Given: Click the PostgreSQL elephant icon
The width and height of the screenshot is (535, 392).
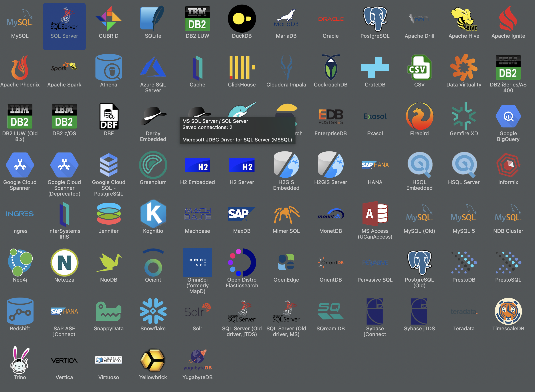Looking at the screenshot, I should pyautogui.click(x=375, y=19).
